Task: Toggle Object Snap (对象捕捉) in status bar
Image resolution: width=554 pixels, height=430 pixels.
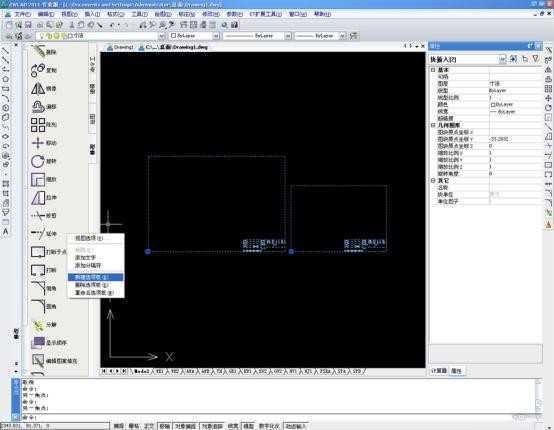Action: click(185, 426)
